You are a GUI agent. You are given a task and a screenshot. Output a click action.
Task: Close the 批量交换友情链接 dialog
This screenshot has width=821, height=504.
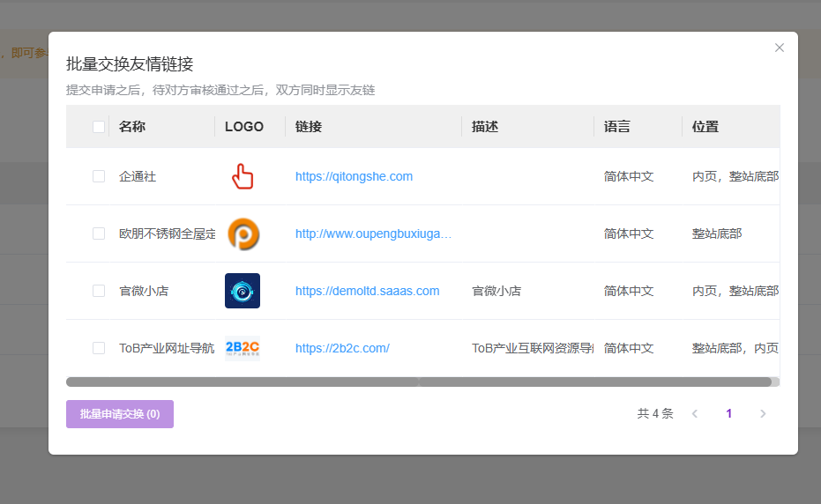[x=780, y=48]
